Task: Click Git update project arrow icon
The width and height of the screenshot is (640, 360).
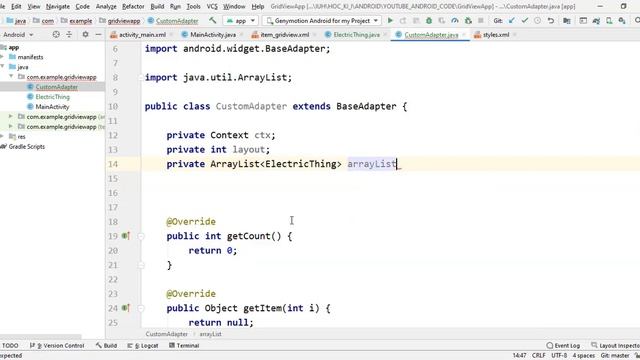Action: pyautogui.click(x=511, y=20)
